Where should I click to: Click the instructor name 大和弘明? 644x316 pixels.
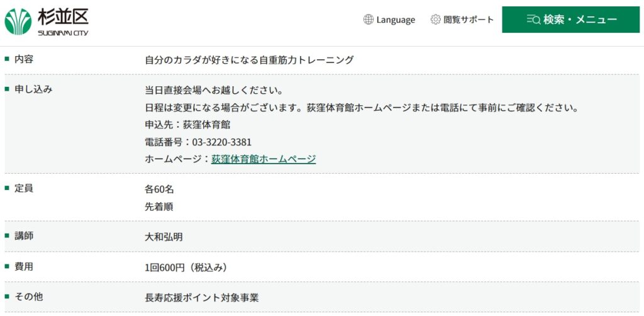[x=164, y=237]
